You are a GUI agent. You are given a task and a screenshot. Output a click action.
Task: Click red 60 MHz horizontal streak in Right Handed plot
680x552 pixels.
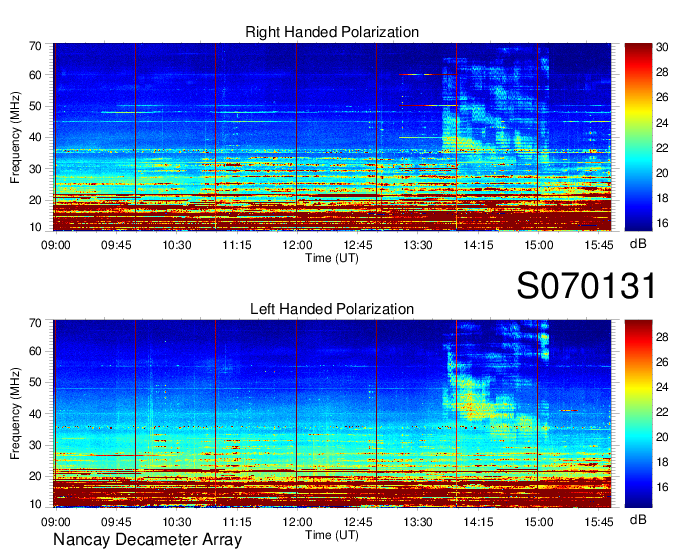click(428, 75)
